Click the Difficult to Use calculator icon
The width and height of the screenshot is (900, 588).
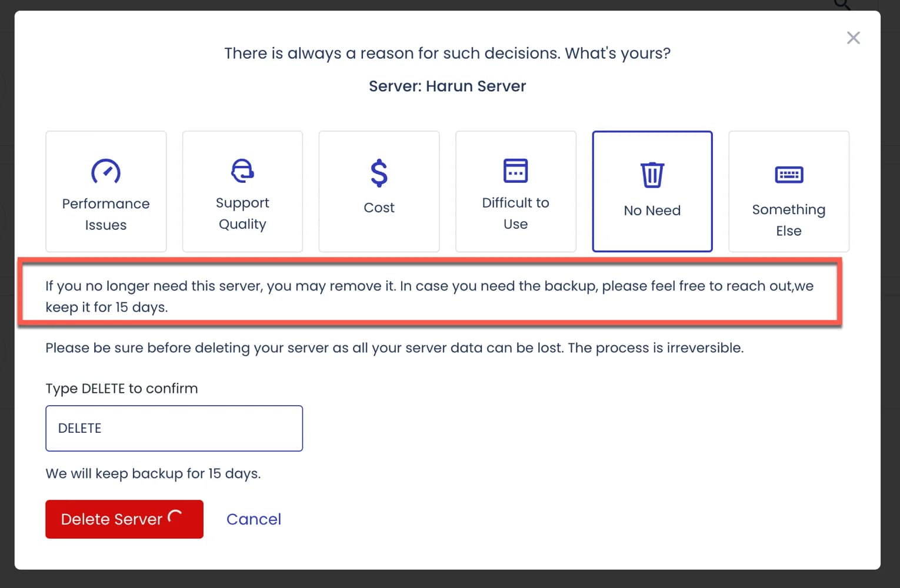tap(516, 171)
